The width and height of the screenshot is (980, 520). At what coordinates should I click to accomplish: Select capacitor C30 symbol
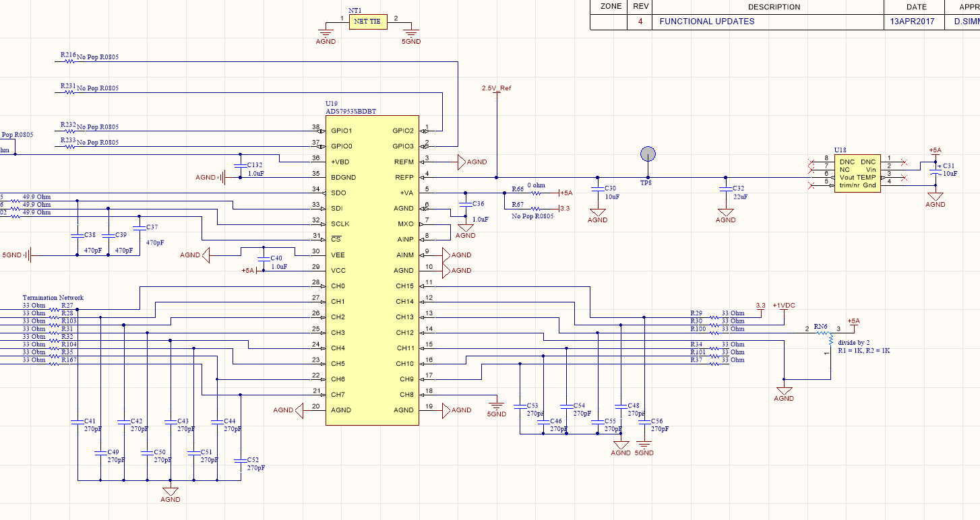click(x=597, y=189)
